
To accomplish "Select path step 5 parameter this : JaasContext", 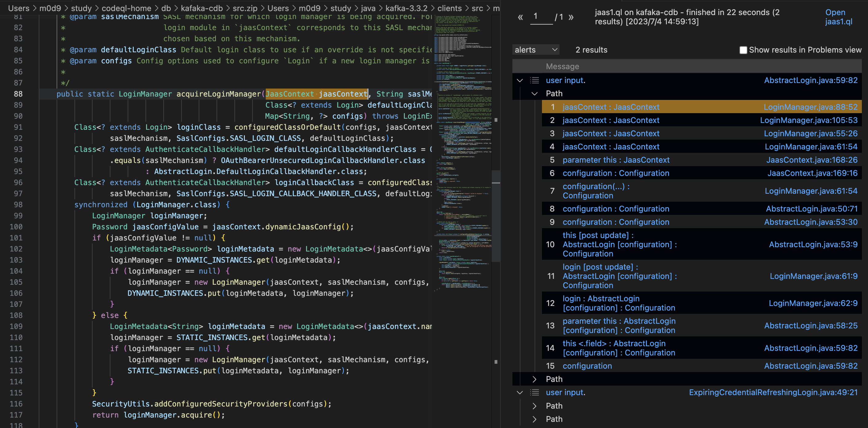I will click(616, 160).
